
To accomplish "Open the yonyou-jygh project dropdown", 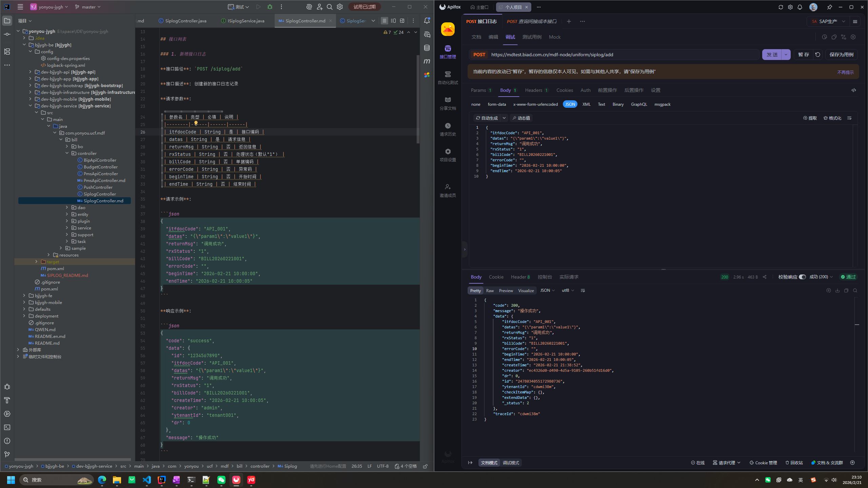I will (x=50, y=7).
